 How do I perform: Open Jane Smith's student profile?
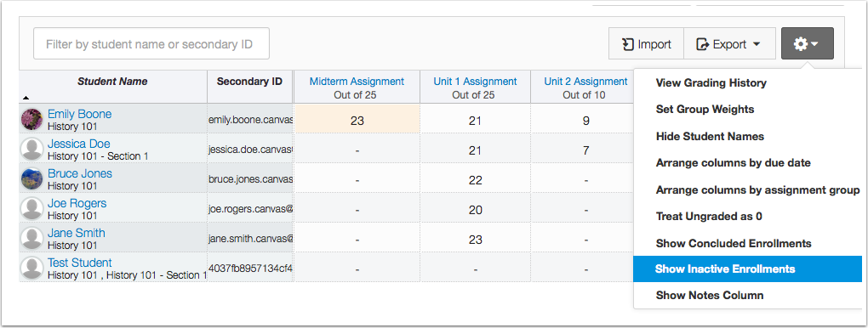click(x=76, y=233)
